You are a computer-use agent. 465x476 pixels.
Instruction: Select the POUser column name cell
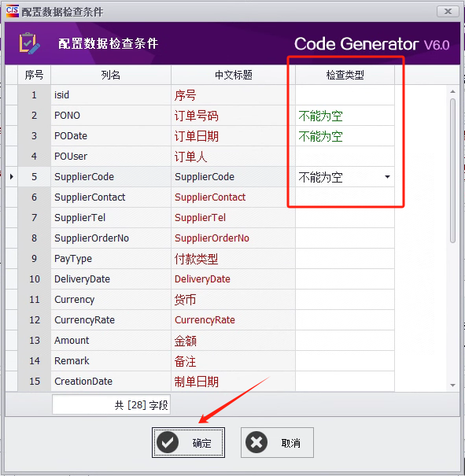tap(111, 157)
